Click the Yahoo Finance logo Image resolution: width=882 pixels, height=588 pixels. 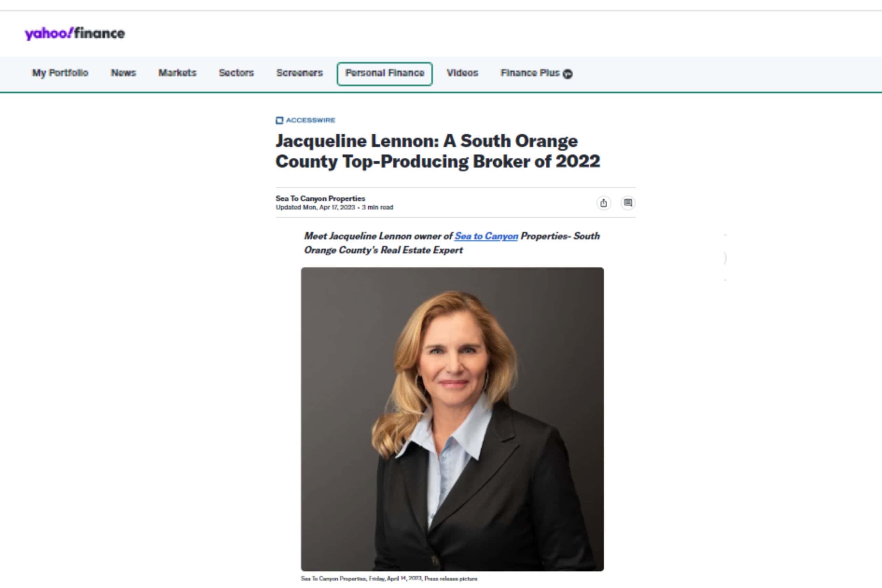75,33
